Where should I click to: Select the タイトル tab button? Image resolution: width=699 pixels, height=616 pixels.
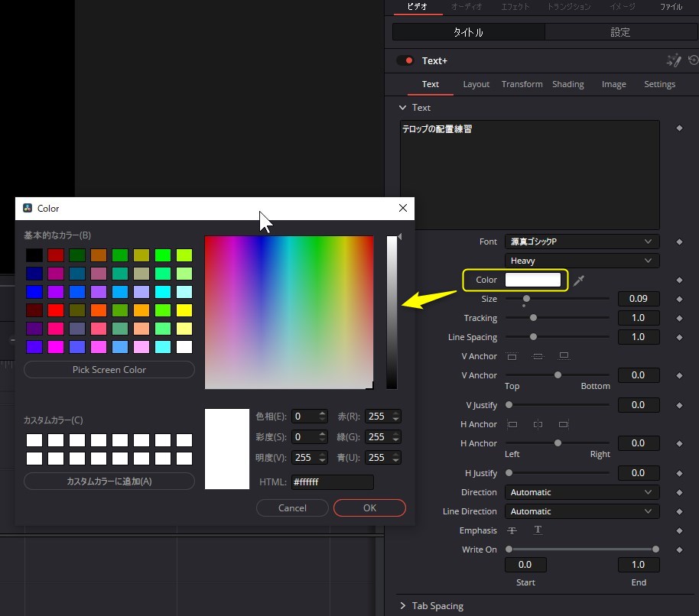pos(469,32)
